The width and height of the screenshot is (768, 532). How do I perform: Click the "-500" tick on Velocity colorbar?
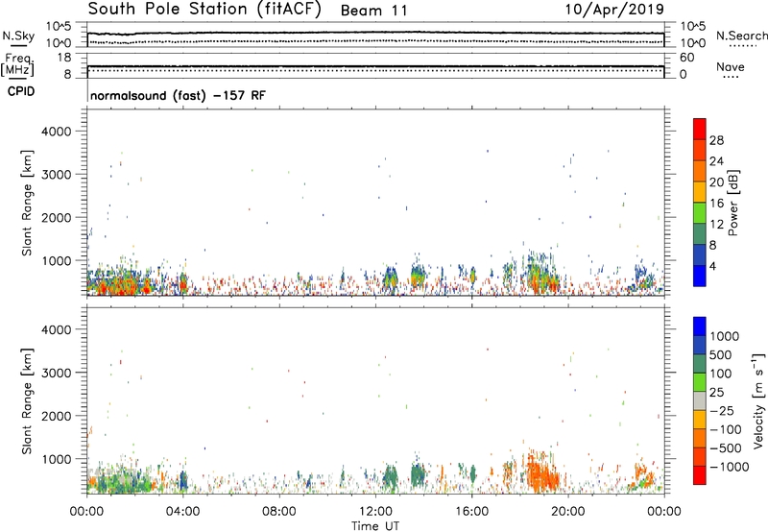coord(726,447)
